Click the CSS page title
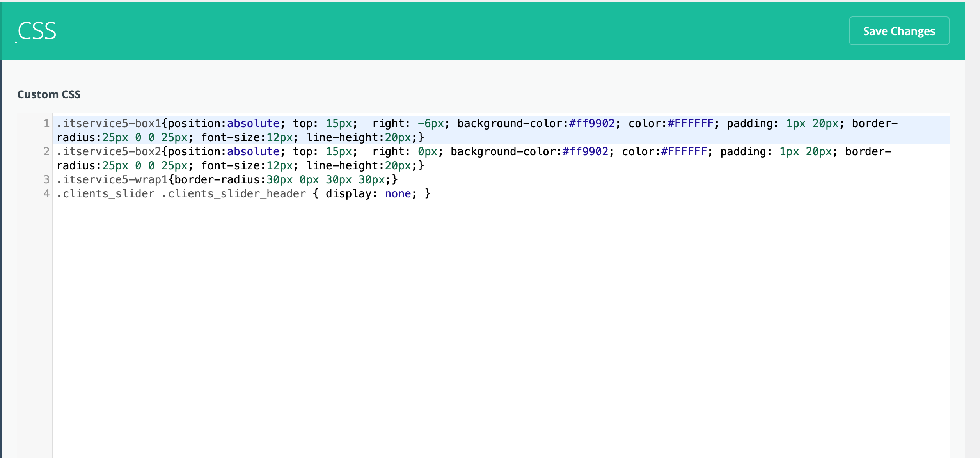 37,31
